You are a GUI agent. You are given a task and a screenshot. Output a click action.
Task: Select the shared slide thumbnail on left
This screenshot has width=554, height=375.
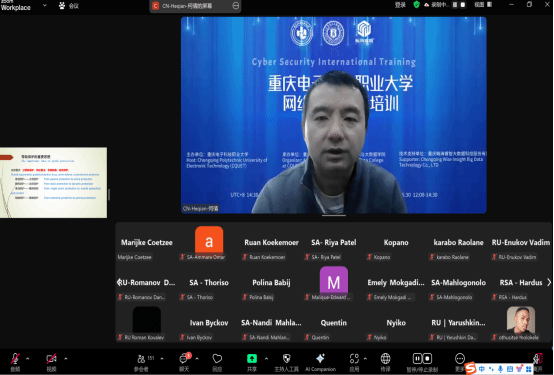53,182
